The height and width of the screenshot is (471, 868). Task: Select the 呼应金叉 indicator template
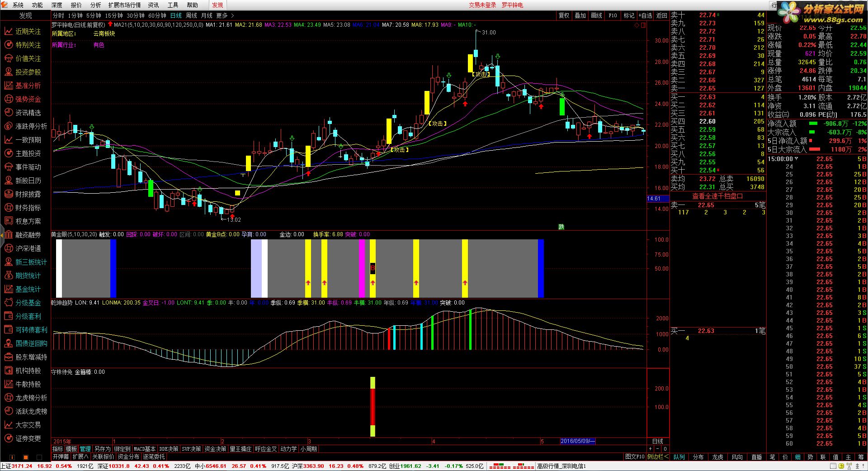pyautogui.click(x=266, y=449)
